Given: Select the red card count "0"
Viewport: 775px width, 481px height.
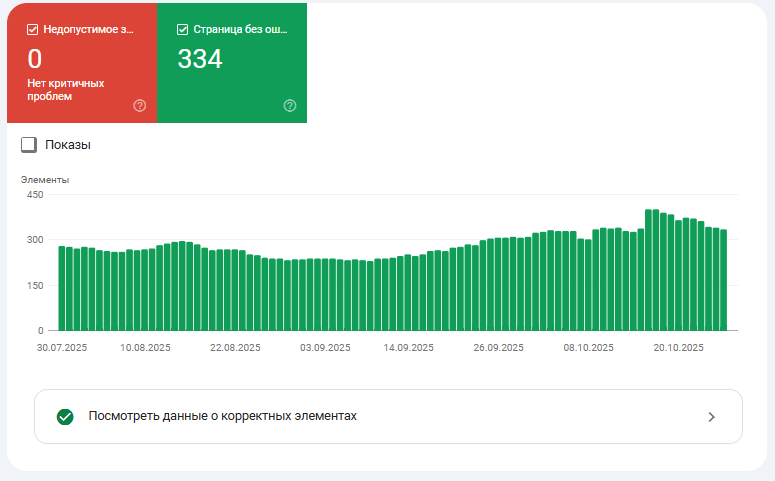Looking at the screenshot, I should pos(35,59).
